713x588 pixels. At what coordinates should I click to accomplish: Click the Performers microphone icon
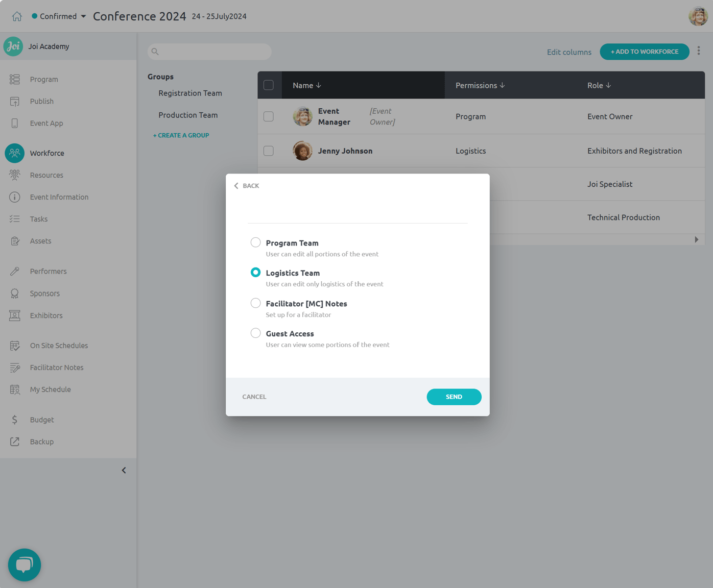14,271
